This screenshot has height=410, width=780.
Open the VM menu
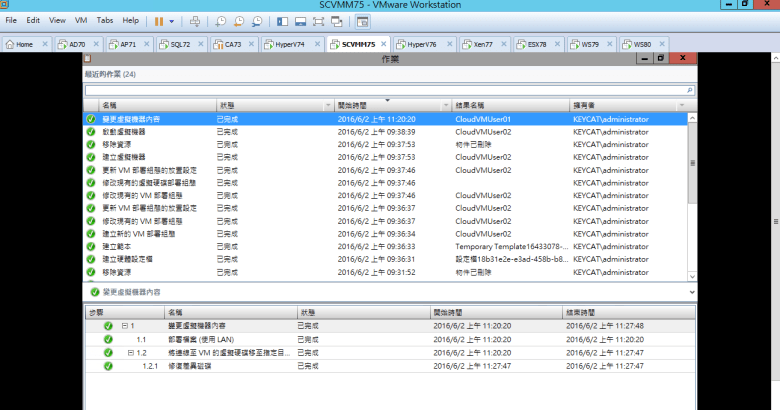[81, 20]
